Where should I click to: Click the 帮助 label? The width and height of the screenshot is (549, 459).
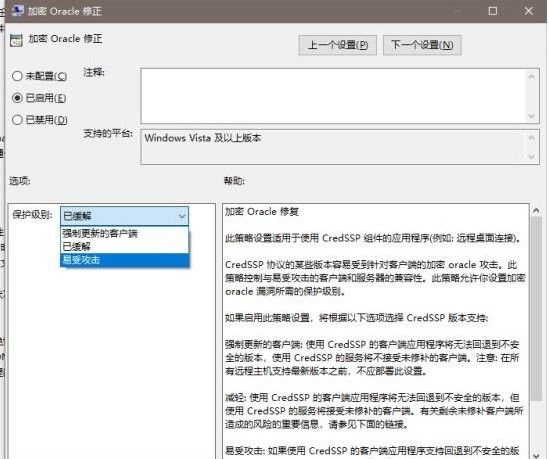[x=234, y=181]
